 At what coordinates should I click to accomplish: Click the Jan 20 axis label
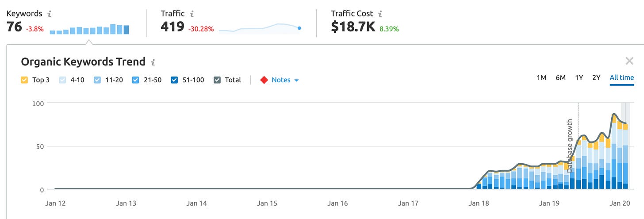coord(620,204)
